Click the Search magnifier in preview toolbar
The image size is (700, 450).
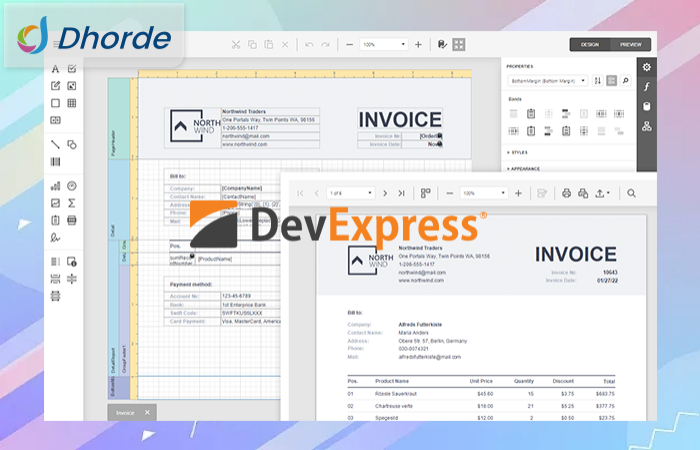tap(631, 193)
